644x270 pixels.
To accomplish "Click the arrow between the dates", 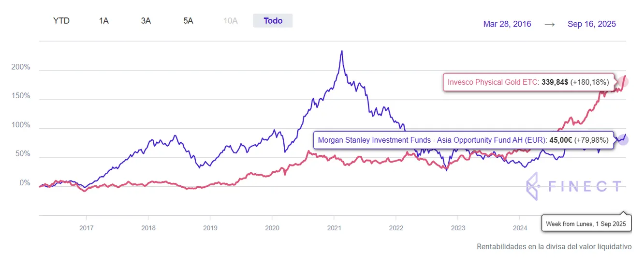I will [549, 24].
